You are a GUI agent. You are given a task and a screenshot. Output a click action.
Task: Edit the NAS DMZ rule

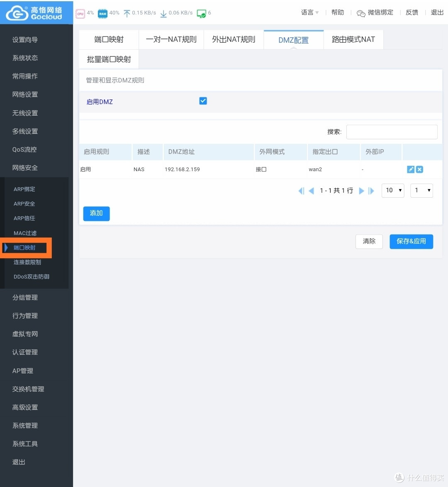coord(411,169)
